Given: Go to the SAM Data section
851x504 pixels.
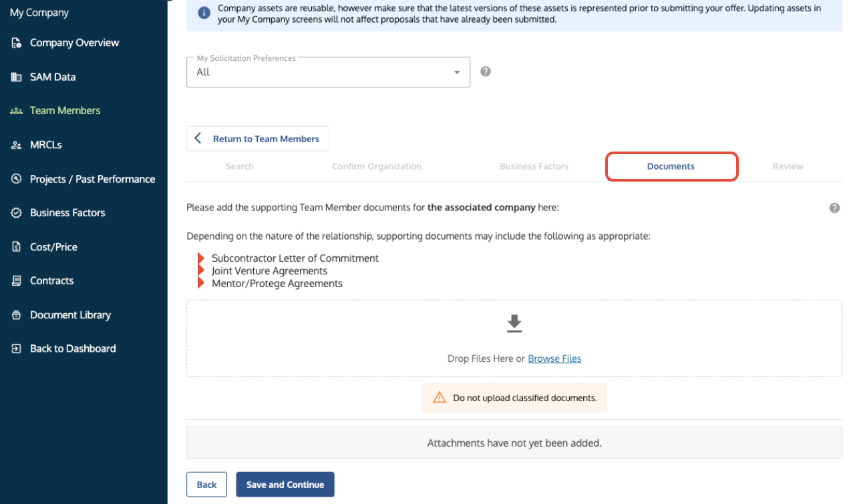Looking at the screenshot, I should 53,77.
